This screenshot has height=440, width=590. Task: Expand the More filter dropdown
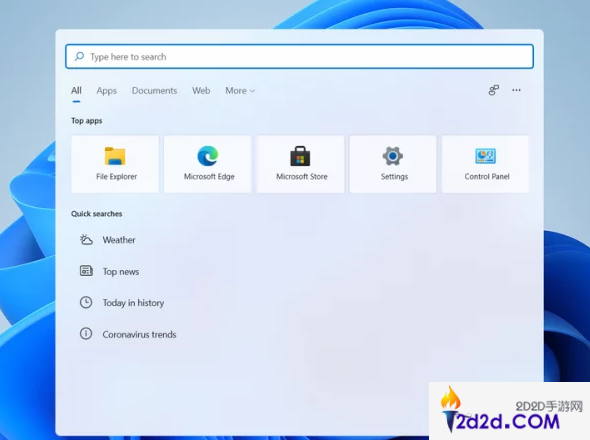click(x=240, y=91)
